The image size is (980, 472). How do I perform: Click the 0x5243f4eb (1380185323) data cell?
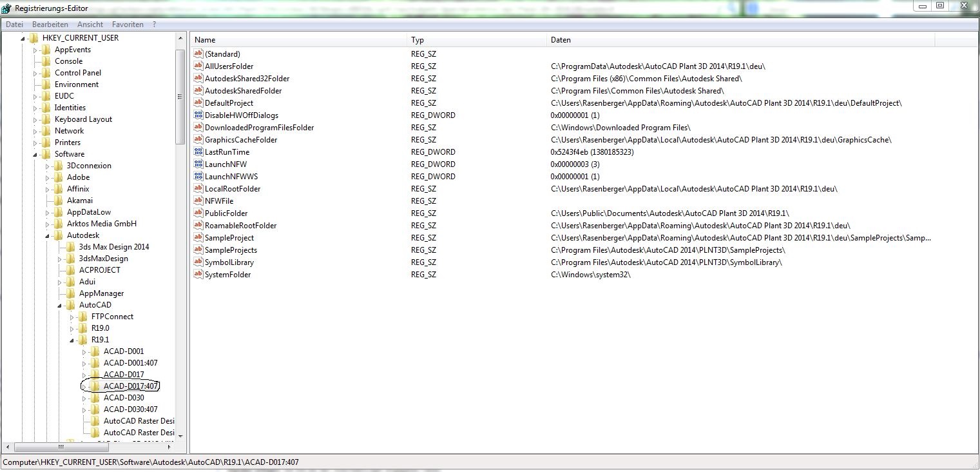[x=592, y=152]
